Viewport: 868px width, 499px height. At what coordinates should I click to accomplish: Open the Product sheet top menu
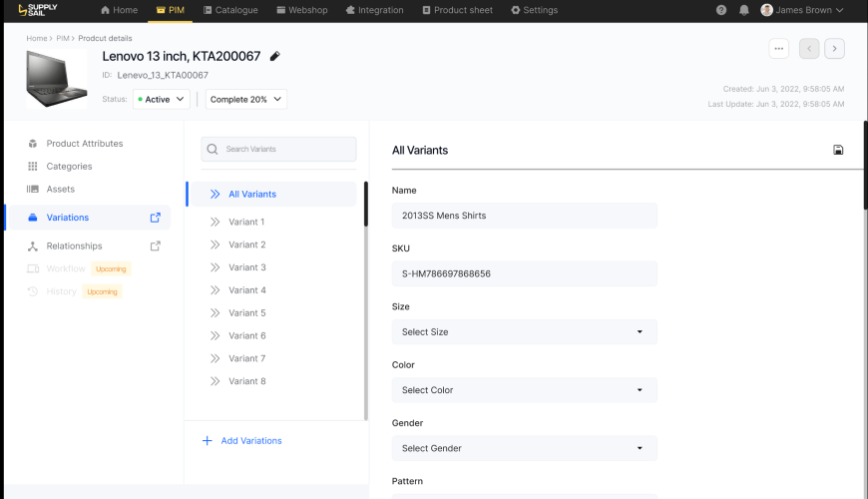coord(457,10)
